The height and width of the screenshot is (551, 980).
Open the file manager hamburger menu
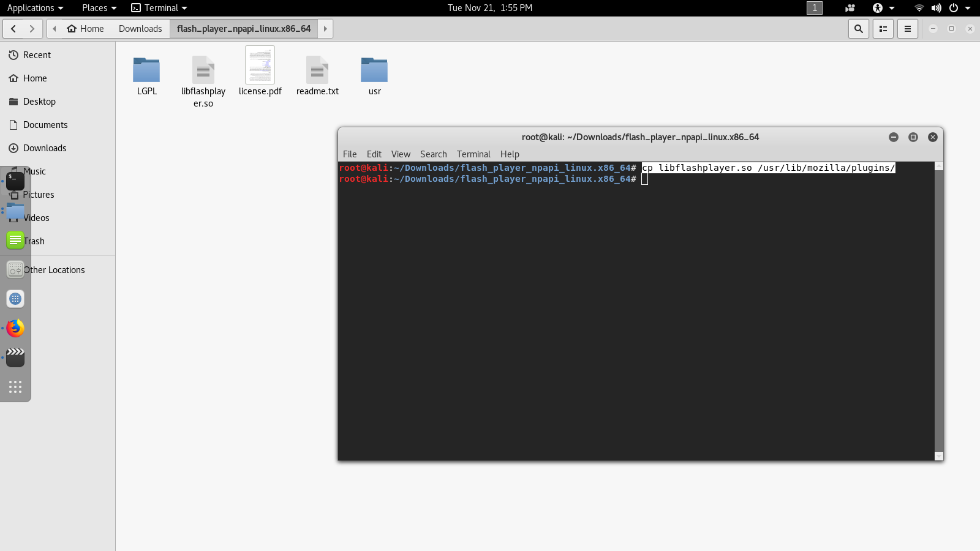pos(908,29)
